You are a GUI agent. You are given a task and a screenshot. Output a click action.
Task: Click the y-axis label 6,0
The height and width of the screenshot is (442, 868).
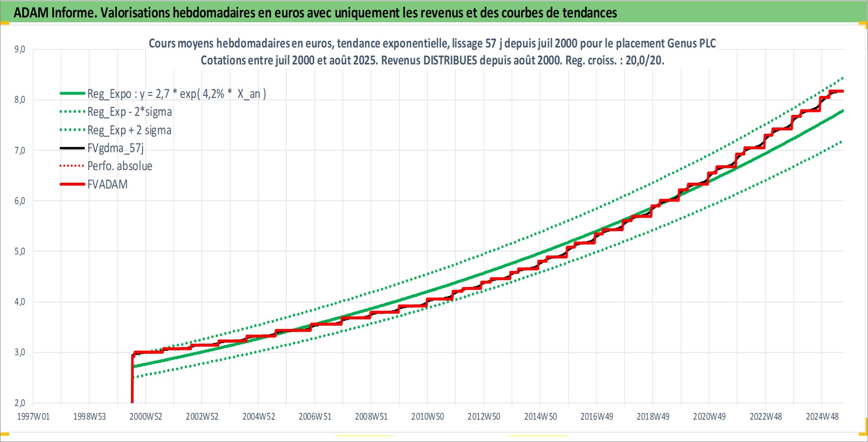pos(20,201)
